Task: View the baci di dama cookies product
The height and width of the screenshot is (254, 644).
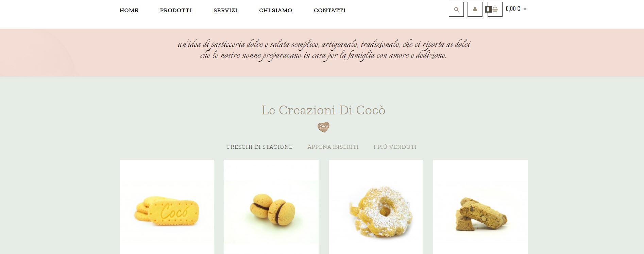Action: pyautogui.click(x=271, y=207)
